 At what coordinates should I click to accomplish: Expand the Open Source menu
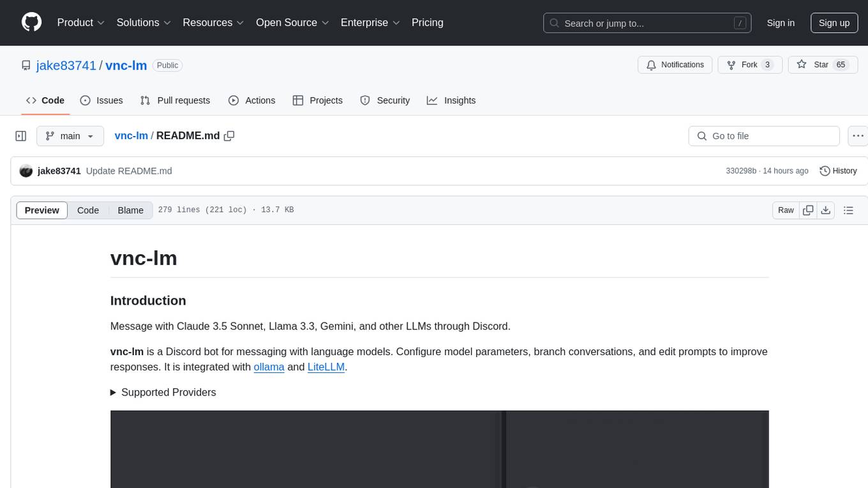click(292, 22)
